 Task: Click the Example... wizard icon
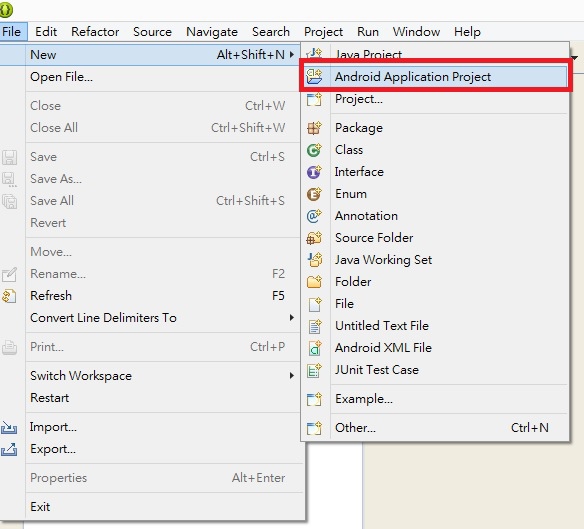click(314, 399)
